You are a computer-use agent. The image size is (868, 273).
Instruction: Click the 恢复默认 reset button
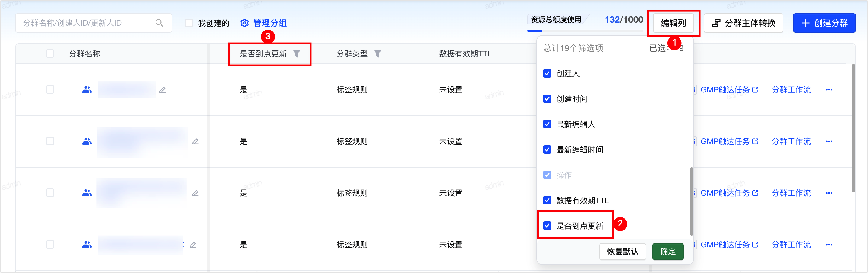coord(622,252)
